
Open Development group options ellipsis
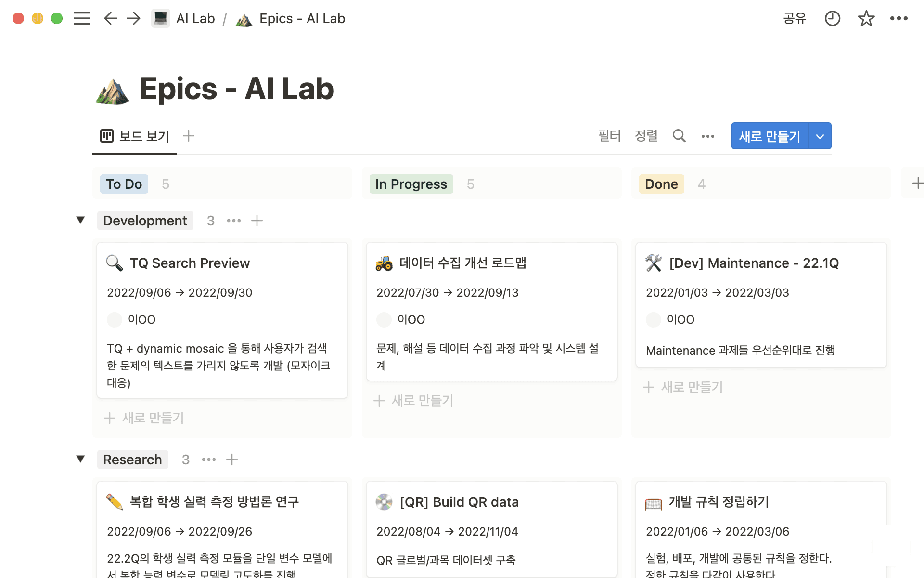tap(234, 221)
